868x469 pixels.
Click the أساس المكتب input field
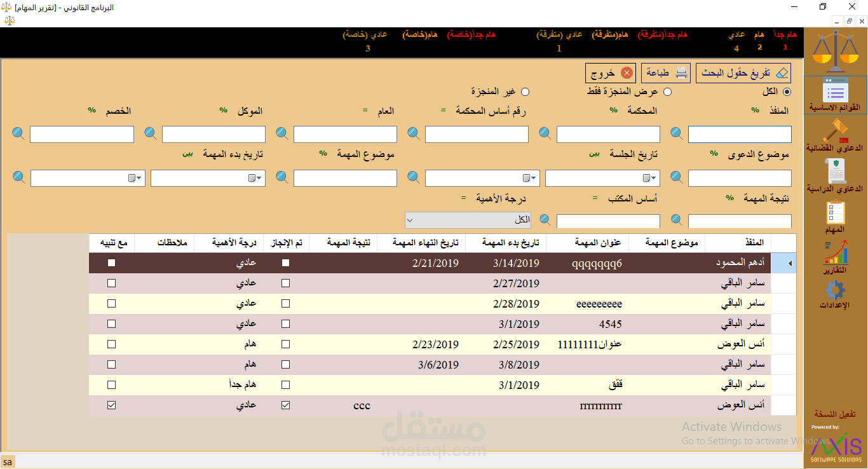tap(608, 221)
